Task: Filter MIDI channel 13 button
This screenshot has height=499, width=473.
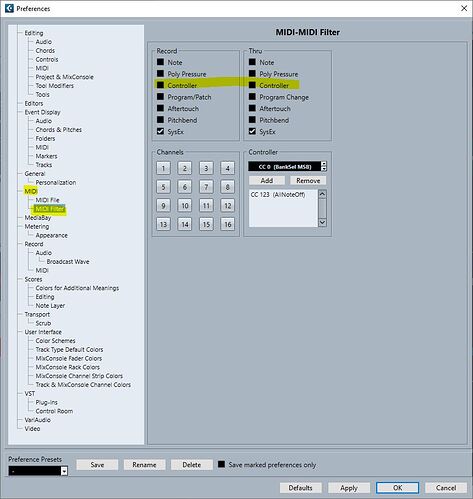Action: [163, 224]
